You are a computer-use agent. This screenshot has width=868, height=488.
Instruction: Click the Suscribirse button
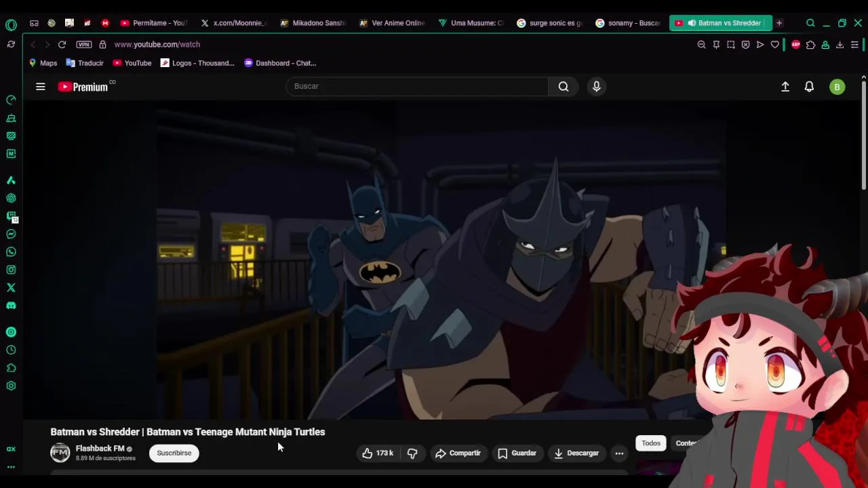[174, 453]
